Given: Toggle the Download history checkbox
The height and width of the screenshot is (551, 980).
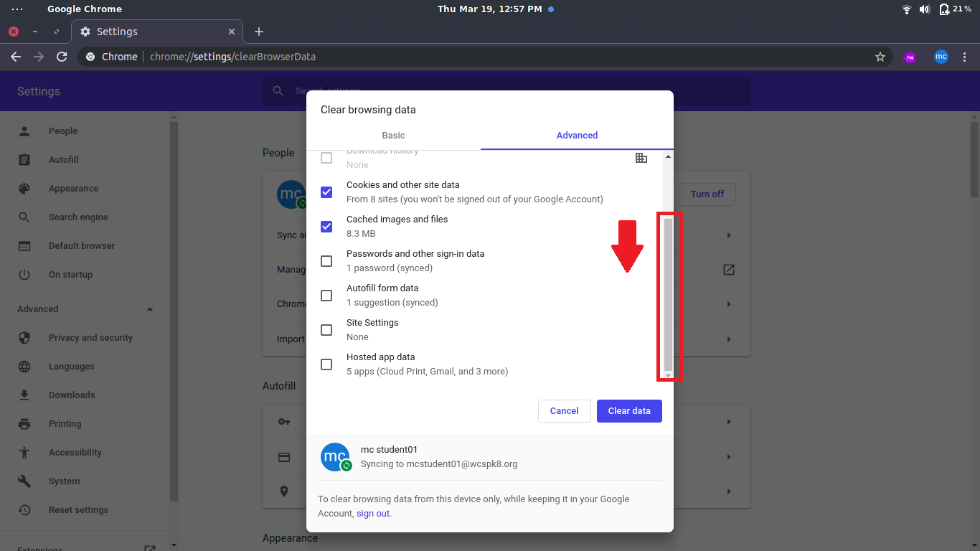Looking at the screenshot, I should pyautogui.click(x=326, y=158).
